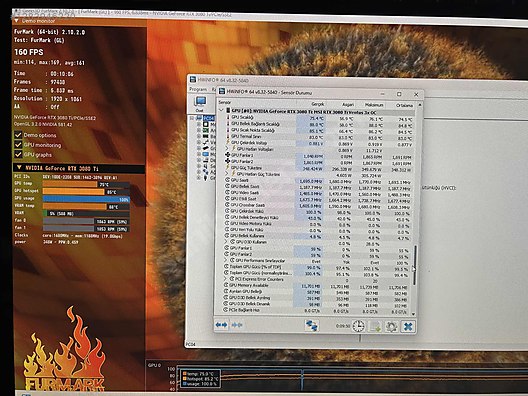Click the expand-layout arrows icon in HWiNFO sensor toolbar

221,325
